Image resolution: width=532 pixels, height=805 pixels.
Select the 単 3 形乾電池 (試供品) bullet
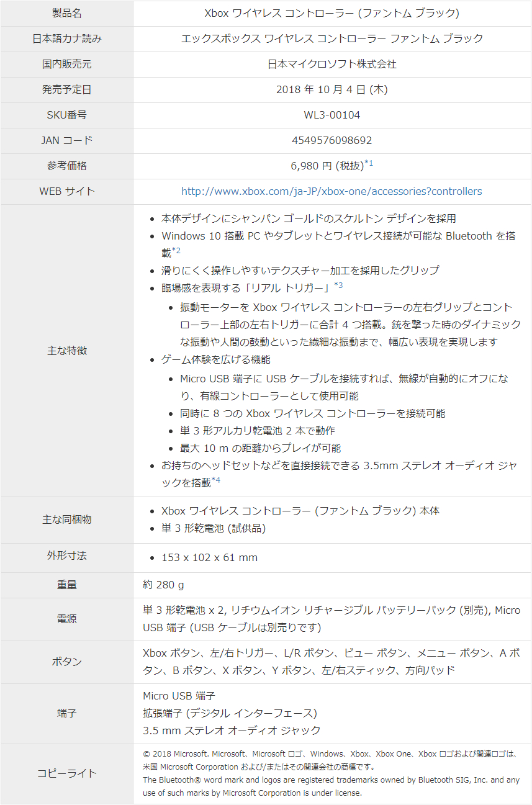(214, 528)
